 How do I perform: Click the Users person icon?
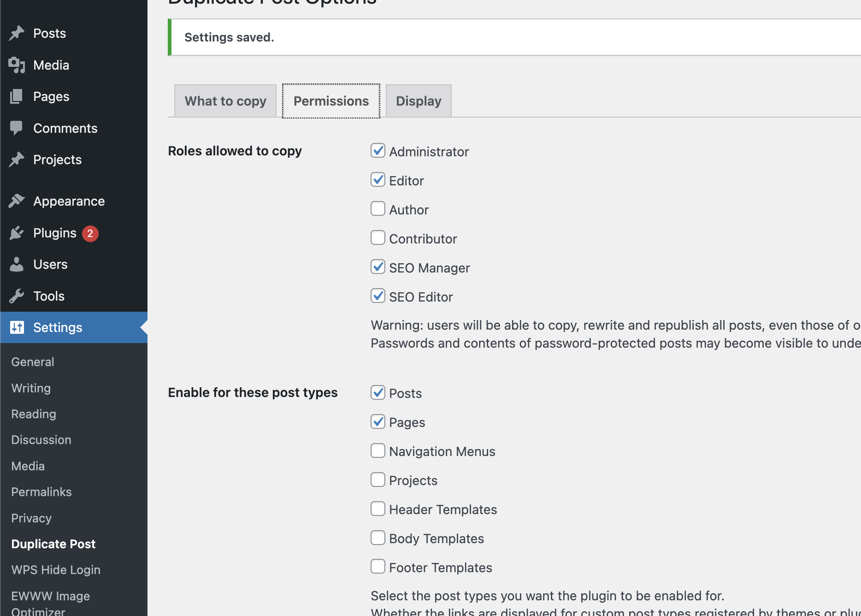point(17,264)
